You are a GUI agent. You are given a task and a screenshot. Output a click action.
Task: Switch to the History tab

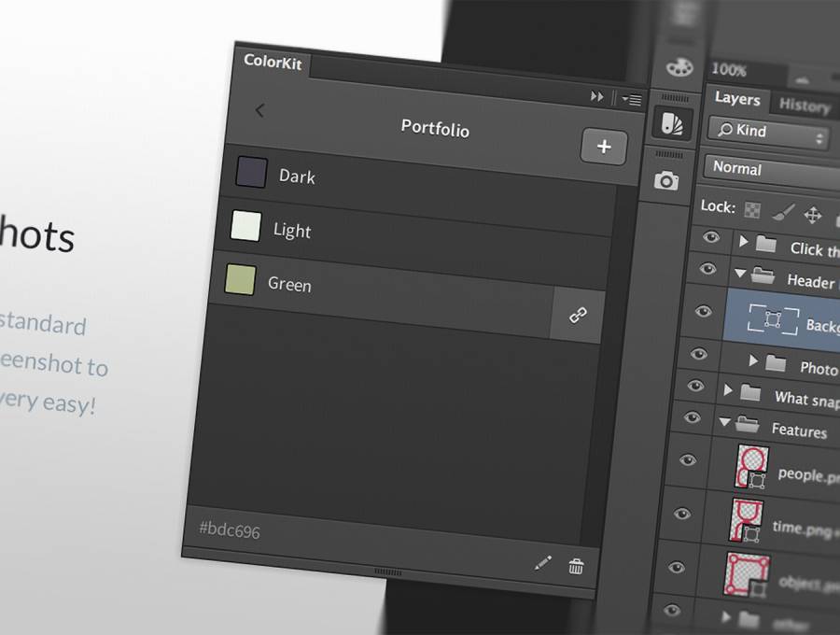click(x=805, y=106)
